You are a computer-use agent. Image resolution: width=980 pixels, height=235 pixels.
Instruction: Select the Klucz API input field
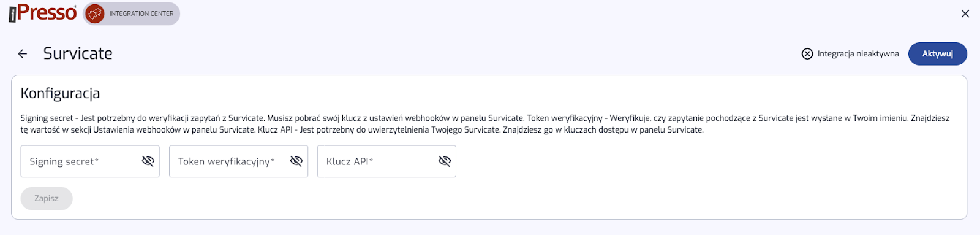point(377,161)
